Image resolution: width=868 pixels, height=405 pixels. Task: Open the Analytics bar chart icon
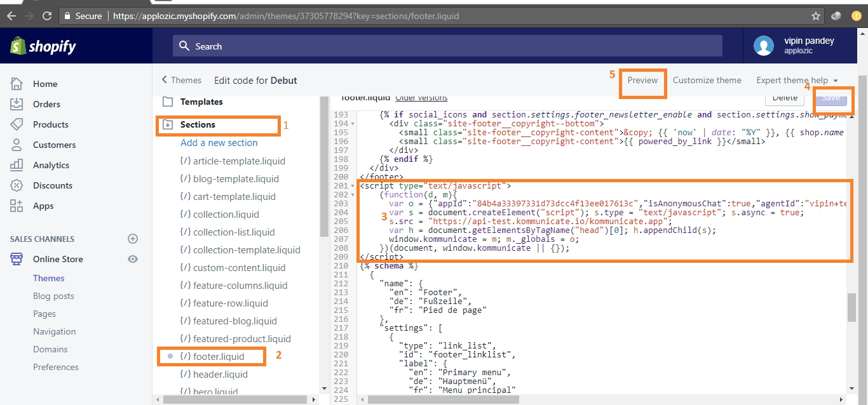coord(17,165)
